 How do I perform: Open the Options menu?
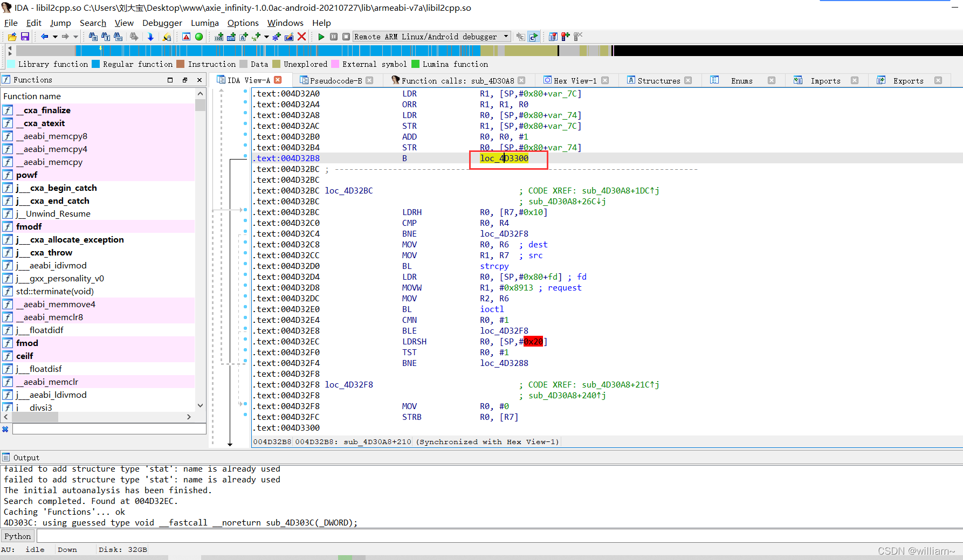tap(243, 23)
